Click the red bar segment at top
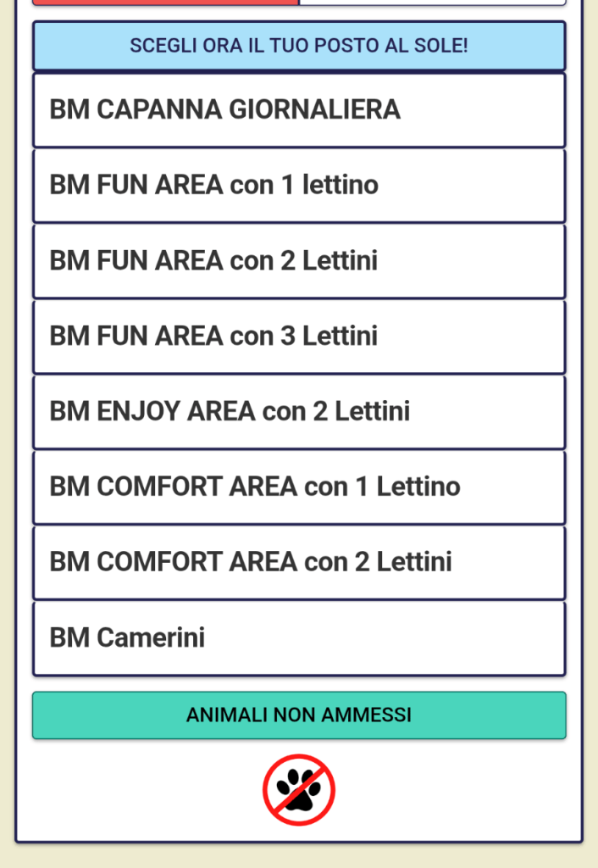 [165, 3]
